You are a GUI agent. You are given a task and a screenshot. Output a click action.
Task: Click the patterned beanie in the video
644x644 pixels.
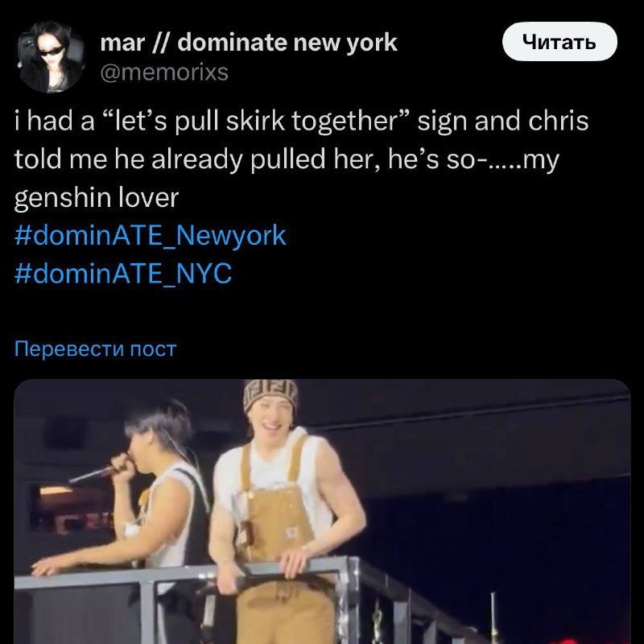pyautogui.click(x=270, y=394)
